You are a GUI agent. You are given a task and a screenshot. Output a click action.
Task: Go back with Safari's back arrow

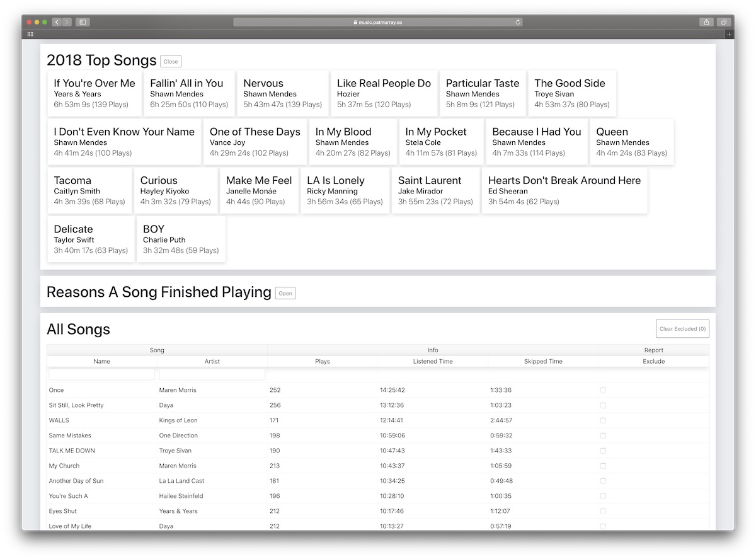tap(57, 22)
